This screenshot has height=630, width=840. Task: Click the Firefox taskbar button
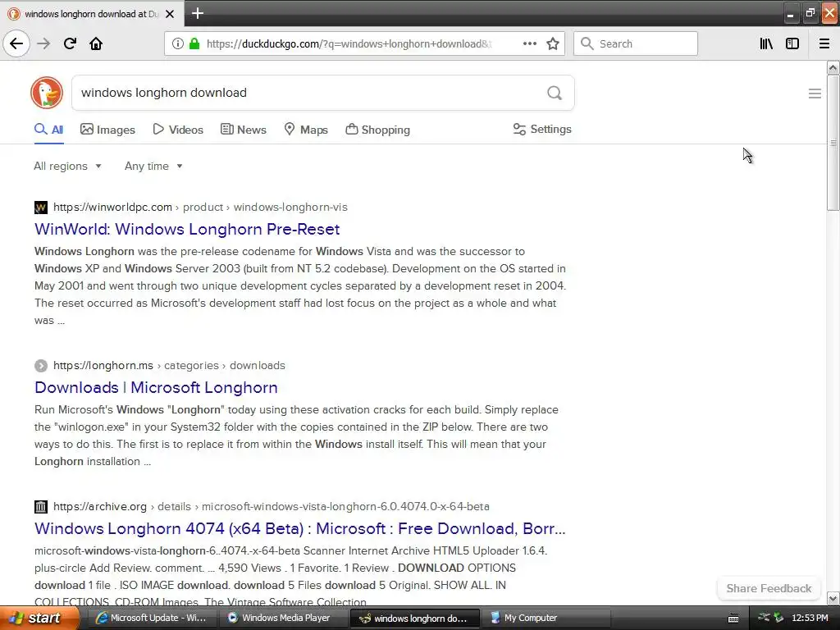[414, 619]
